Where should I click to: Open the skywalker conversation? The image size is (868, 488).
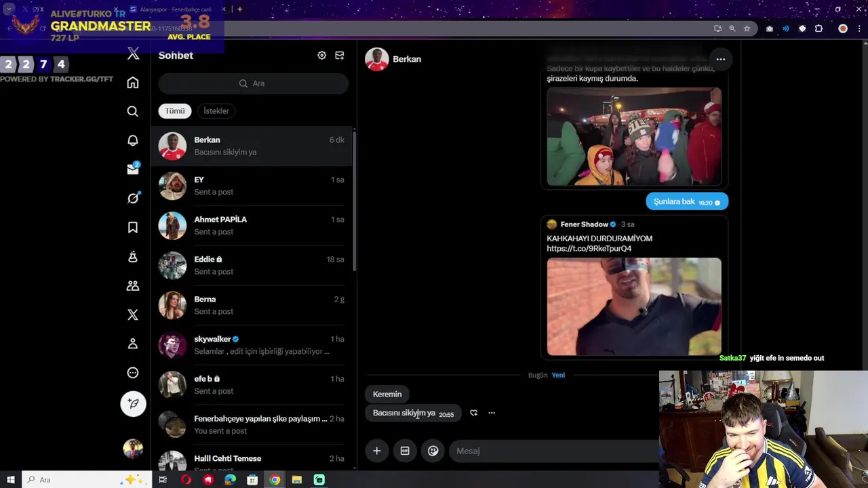tap(252, 345)
